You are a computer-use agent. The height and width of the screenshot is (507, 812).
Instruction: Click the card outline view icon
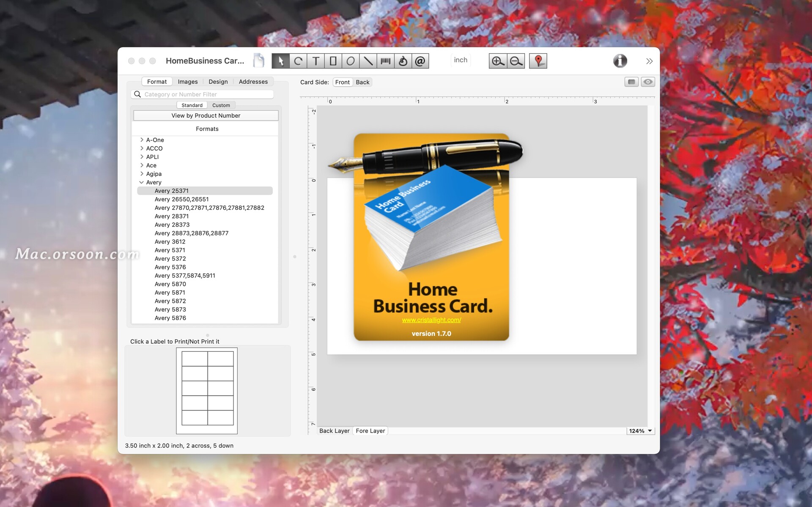(631, 82)
